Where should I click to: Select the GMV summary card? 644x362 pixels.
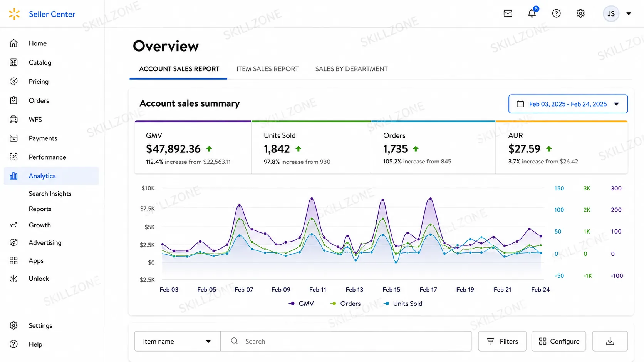193,147
